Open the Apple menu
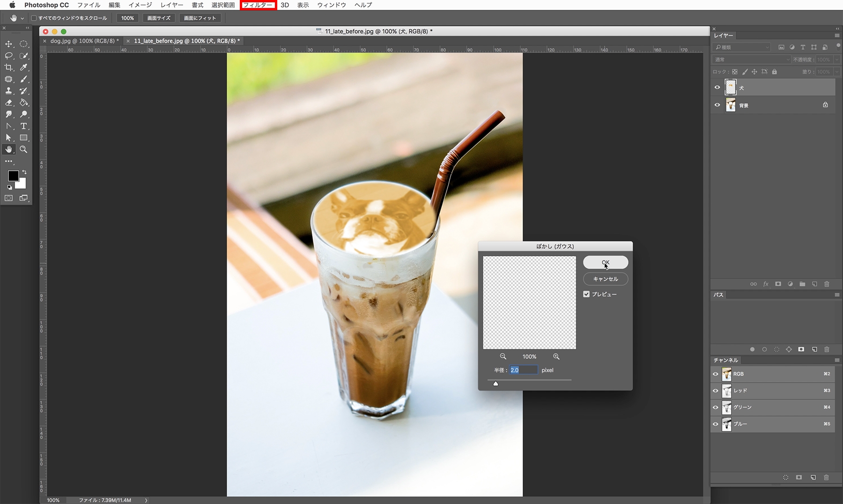 (x=12, y=5)
